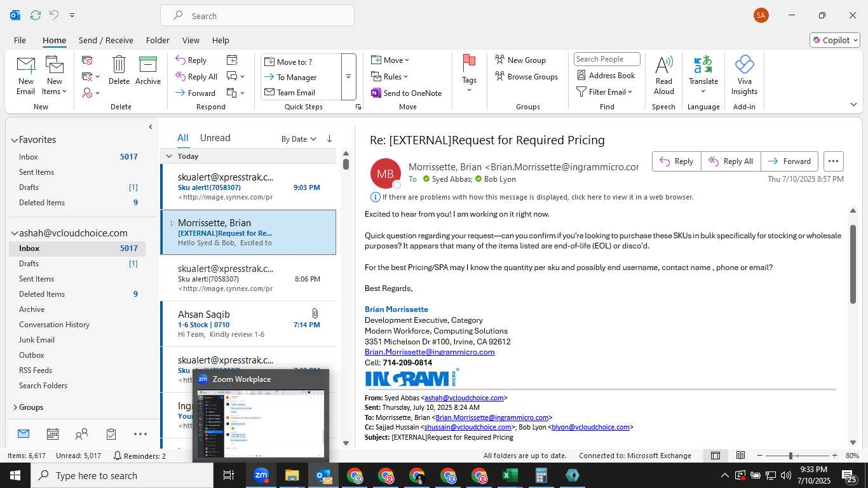Open the Rules dropdown
The width and height of the screenshot is (868, 488).
click(390, 76)
